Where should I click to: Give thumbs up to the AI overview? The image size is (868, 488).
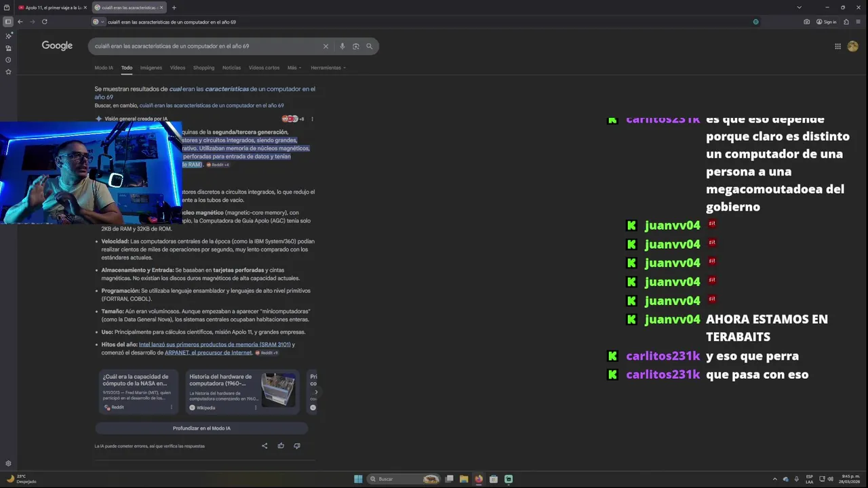tap(281, 446)
